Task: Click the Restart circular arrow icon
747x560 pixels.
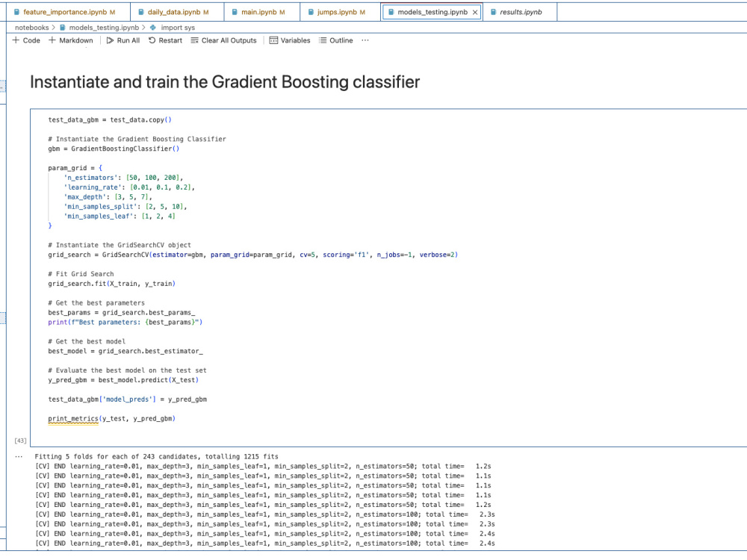Action: coord(152,40)
